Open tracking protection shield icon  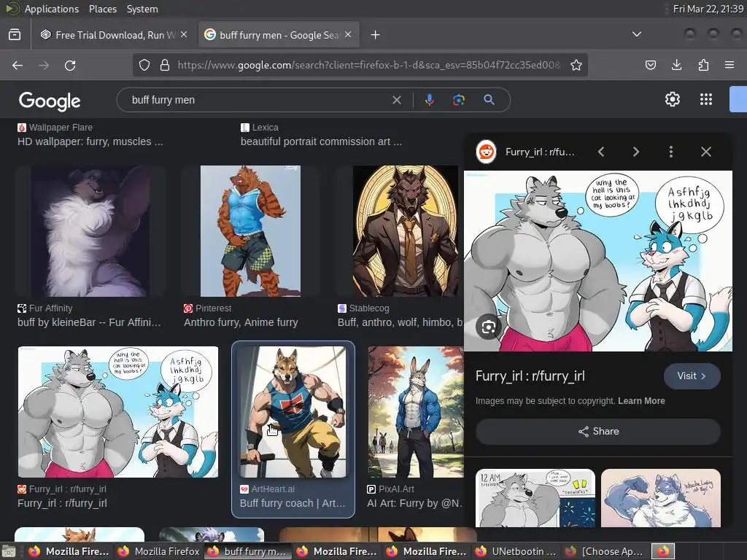point(144,65)
